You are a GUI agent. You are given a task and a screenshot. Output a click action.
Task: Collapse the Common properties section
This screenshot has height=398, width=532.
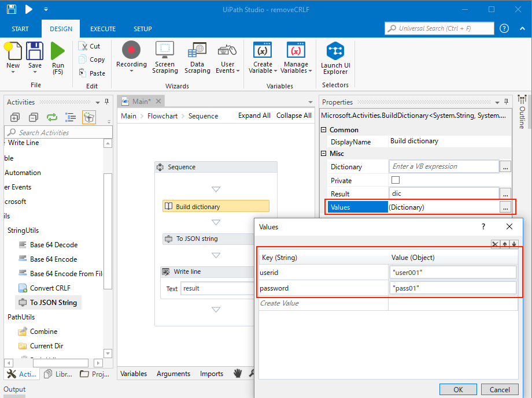[324, 130]
